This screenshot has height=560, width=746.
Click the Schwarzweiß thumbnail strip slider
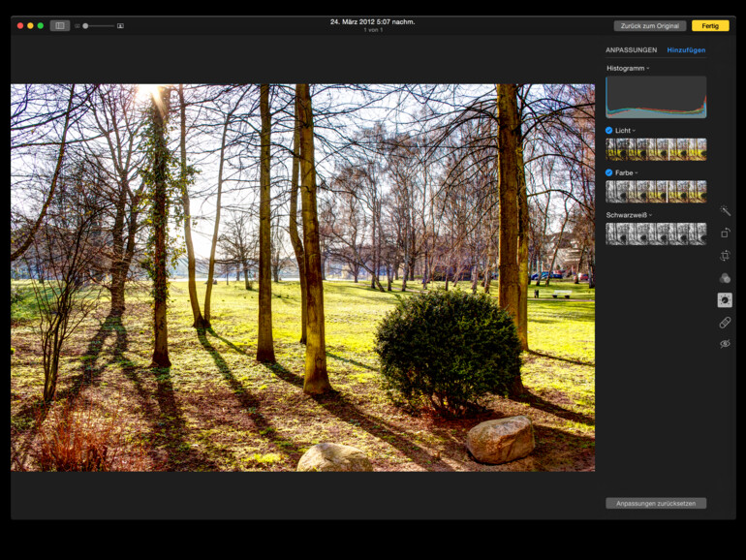[x=656, y=233]
